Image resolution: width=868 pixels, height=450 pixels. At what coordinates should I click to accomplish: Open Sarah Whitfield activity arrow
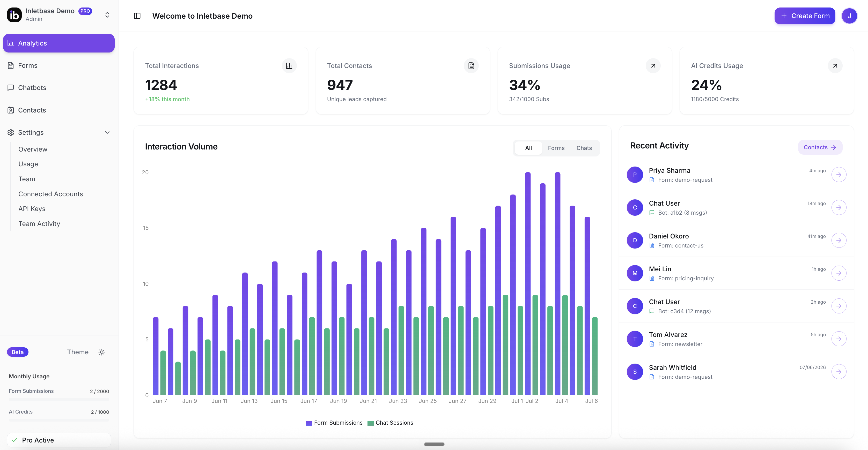(839, 372)
